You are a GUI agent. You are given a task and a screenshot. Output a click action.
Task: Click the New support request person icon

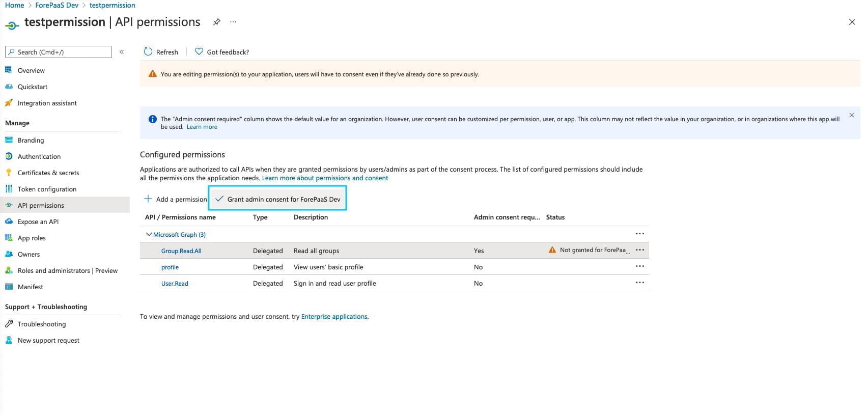coord(9,340)
